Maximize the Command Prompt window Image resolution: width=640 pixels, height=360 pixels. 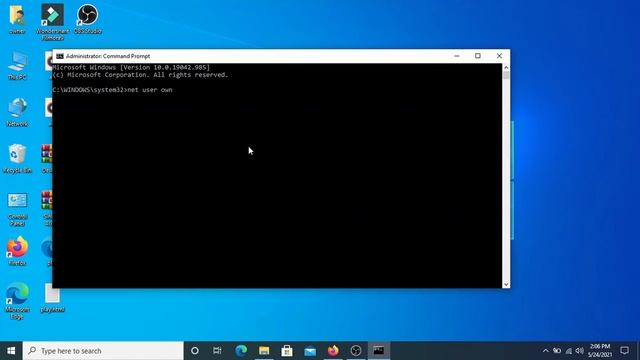[x=478, y=56]
